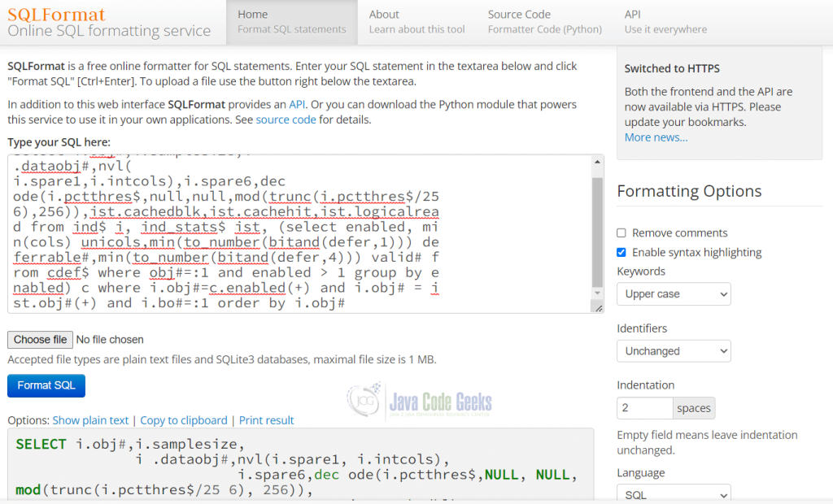Click the textarea scrollbar down arrow
Image resolution: width=833 pixels, height=504 pixels.
point(597,293)
